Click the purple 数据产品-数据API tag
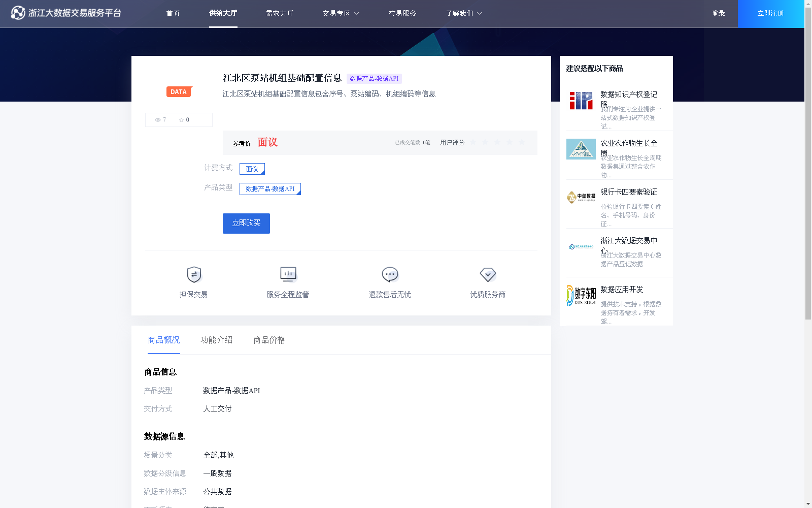The width and height of the screenshot is (812, 508). click(374, 79)
